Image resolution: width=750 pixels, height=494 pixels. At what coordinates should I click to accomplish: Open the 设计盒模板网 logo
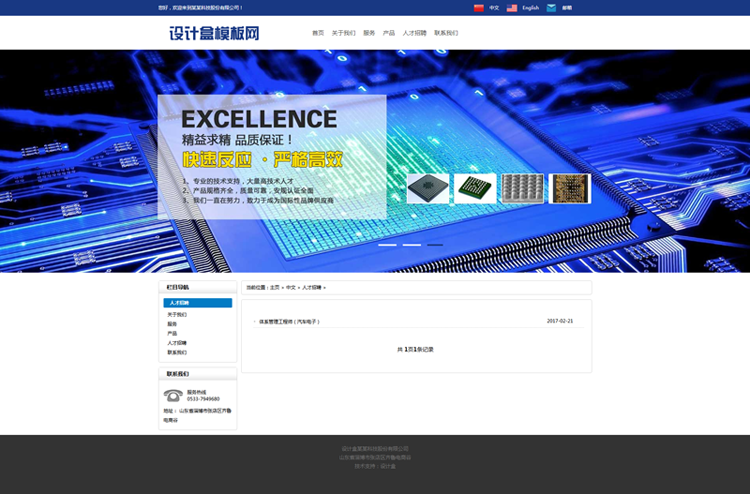pos(214,33)
